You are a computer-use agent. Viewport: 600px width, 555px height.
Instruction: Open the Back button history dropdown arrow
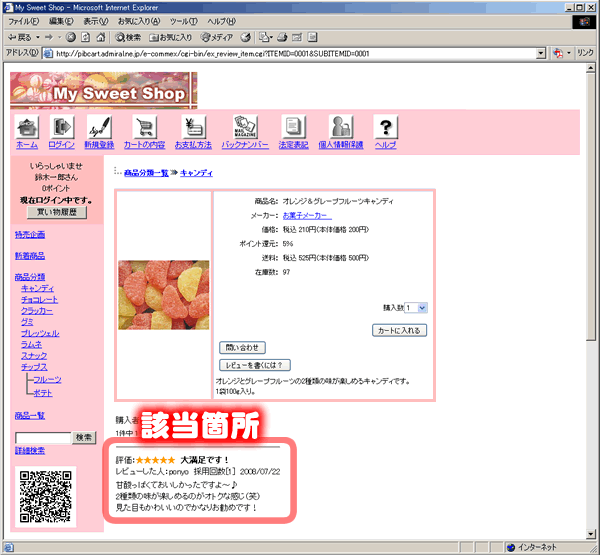point(38,37)
